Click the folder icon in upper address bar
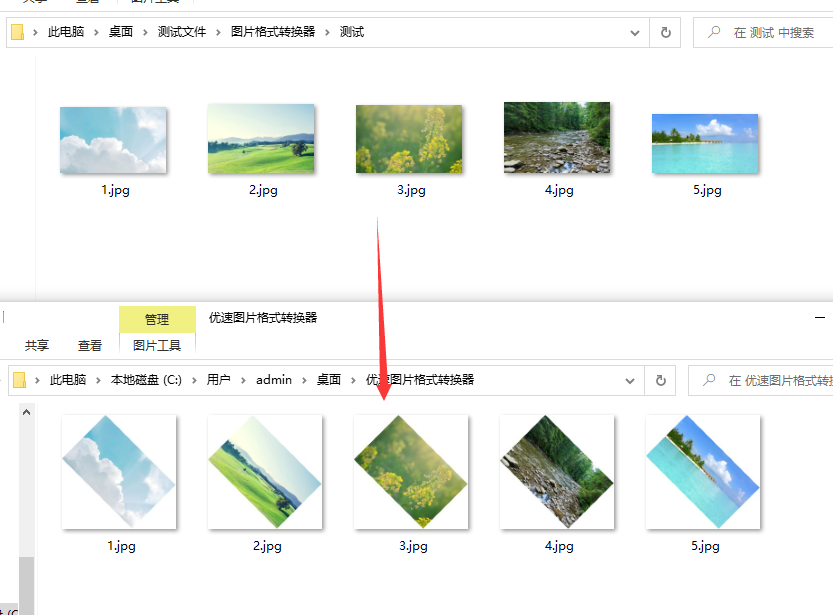 18,32
